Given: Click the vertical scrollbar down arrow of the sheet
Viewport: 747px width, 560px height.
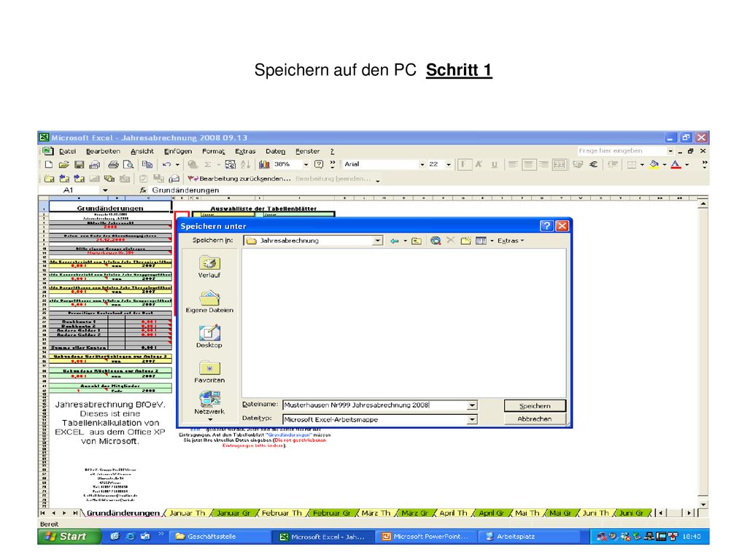Looking at the screenshot, I should click(703, 504).
